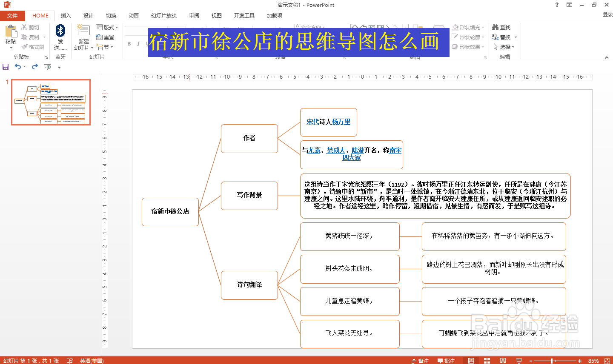Collapse the ribbon with the chevron
The width and height of the screenshot is (613, 364).
click(x=607, y=57)
